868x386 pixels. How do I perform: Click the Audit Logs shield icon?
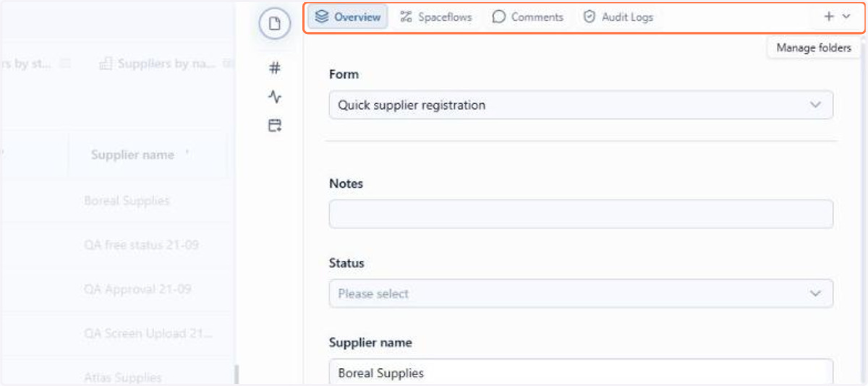(x=590, y=17)
